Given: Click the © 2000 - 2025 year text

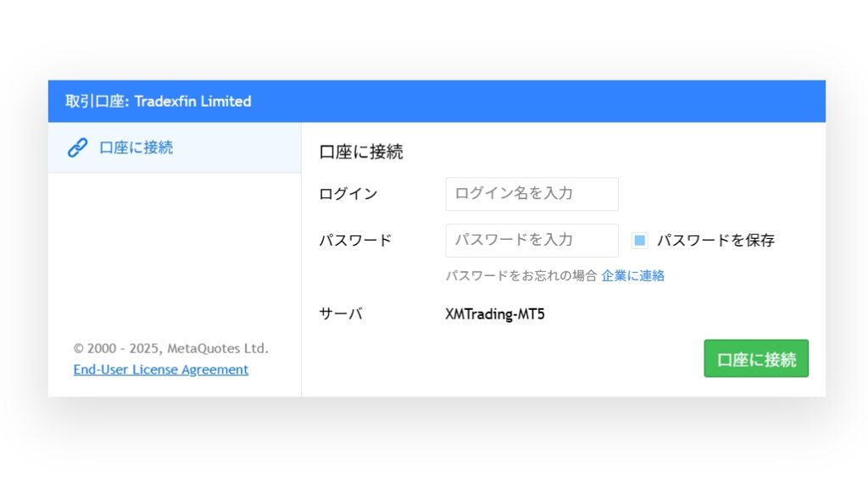Looking at the screenshot, I should click(x=118, y=348).
